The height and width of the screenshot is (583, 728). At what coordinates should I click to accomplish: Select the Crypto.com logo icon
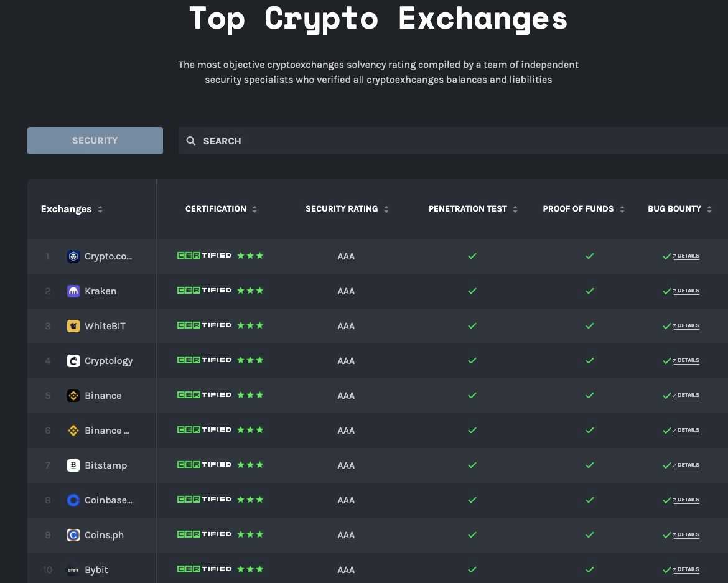coord(73,256)
